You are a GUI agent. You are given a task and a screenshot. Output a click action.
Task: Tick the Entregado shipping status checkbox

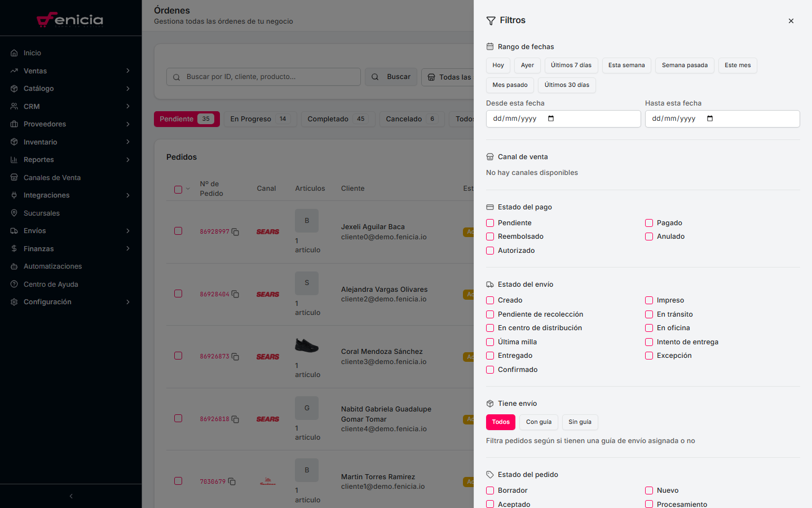click(x=490, y=356)
